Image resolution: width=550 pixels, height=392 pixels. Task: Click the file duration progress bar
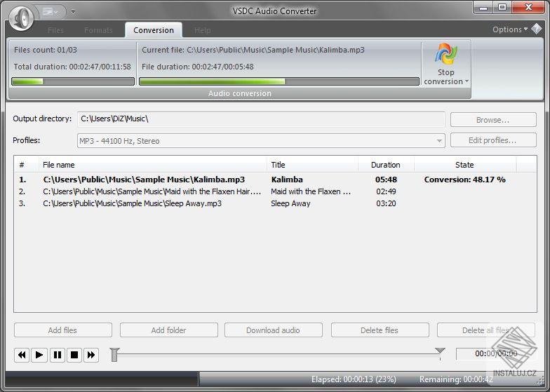(279, 81)
